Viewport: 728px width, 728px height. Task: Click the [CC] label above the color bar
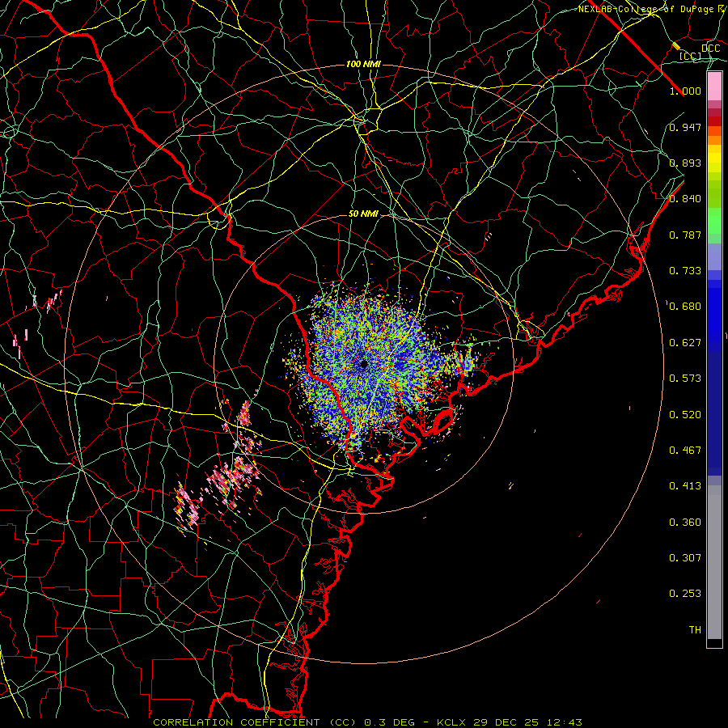(691, 56)
